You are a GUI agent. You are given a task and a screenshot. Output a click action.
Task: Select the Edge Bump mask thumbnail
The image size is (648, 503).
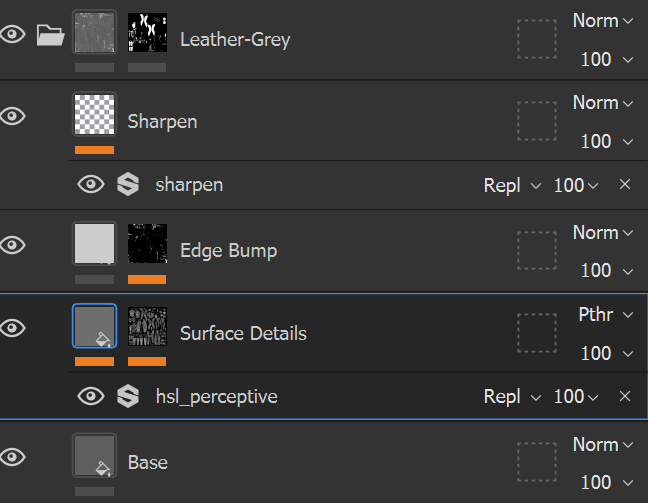click(x=147, y=244)
